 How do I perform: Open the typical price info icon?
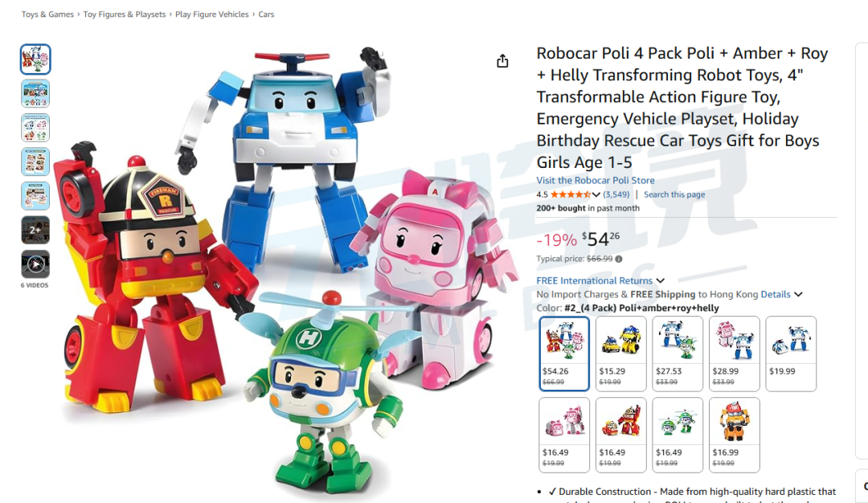click(619, 259)
